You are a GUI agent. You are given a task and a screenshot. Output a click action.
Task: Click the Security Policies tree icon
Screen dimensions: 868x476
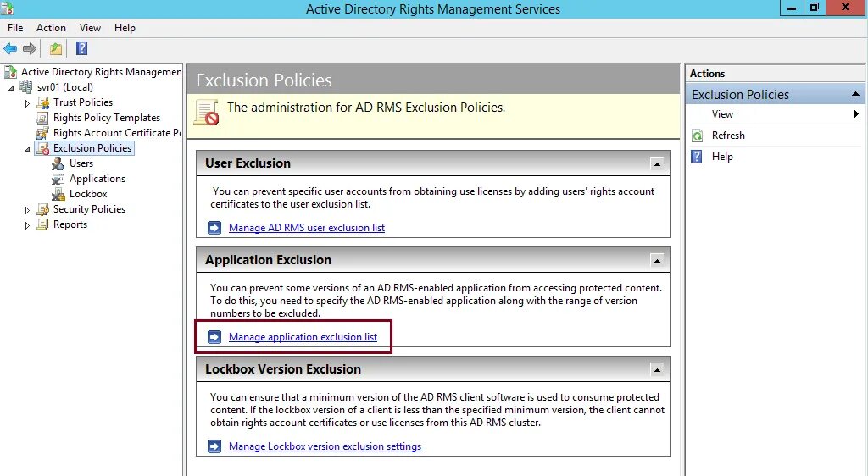[42, 209]
